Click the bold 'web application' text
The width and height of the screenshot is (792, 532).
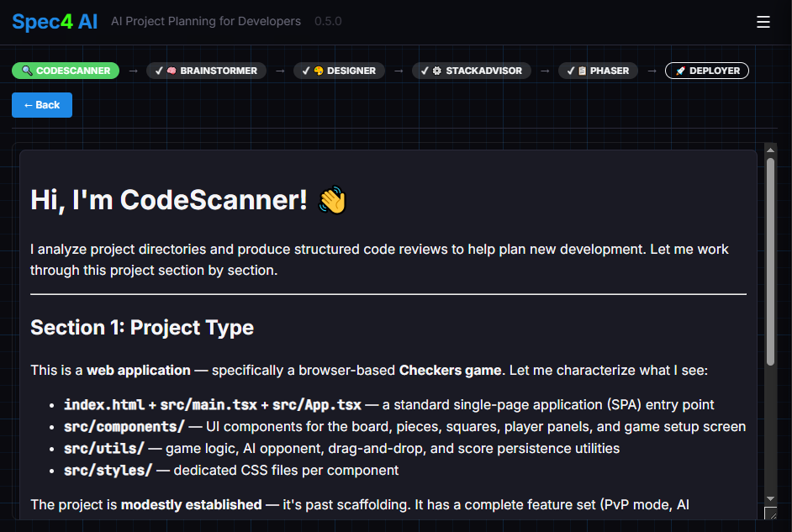[x=139, y=370]
